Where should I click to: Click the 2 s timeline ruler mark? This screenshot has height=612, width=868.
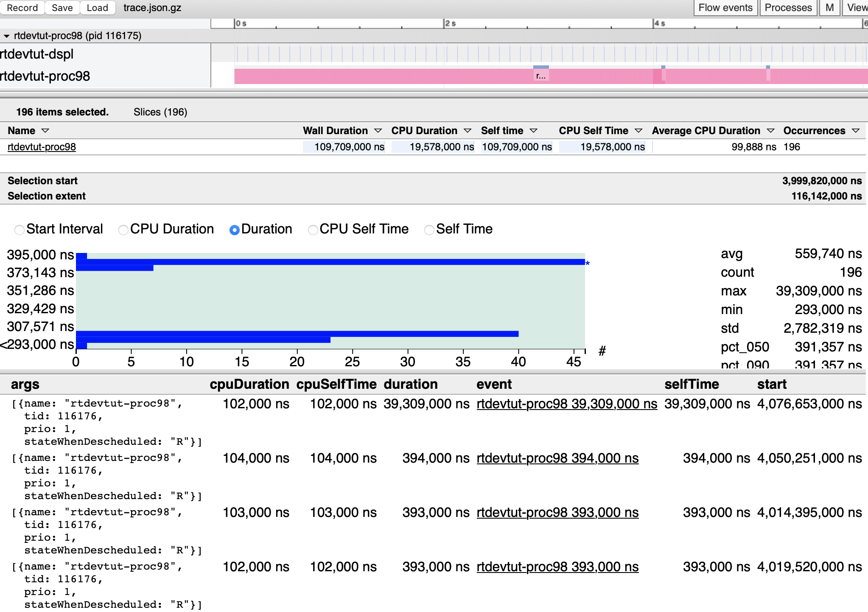tap(450, 23)
